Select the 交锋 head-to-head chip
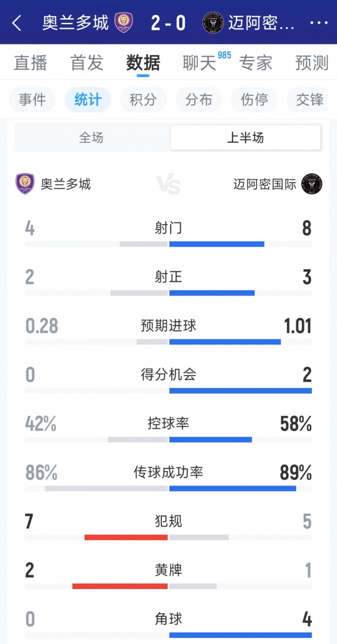 pos(310,100)
